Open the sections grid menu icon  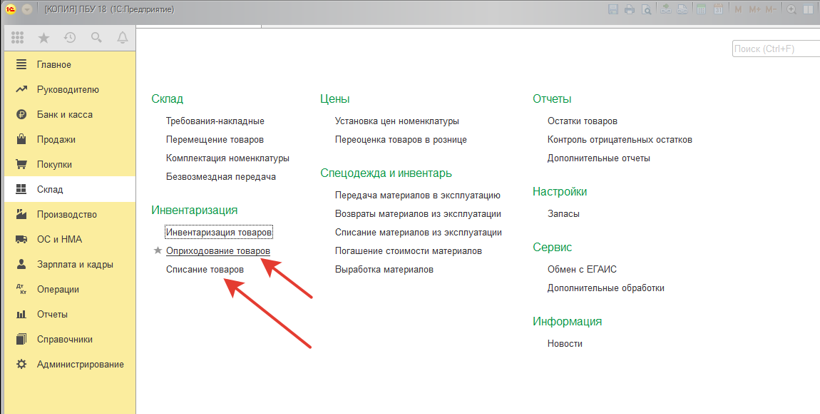point(17,38)
